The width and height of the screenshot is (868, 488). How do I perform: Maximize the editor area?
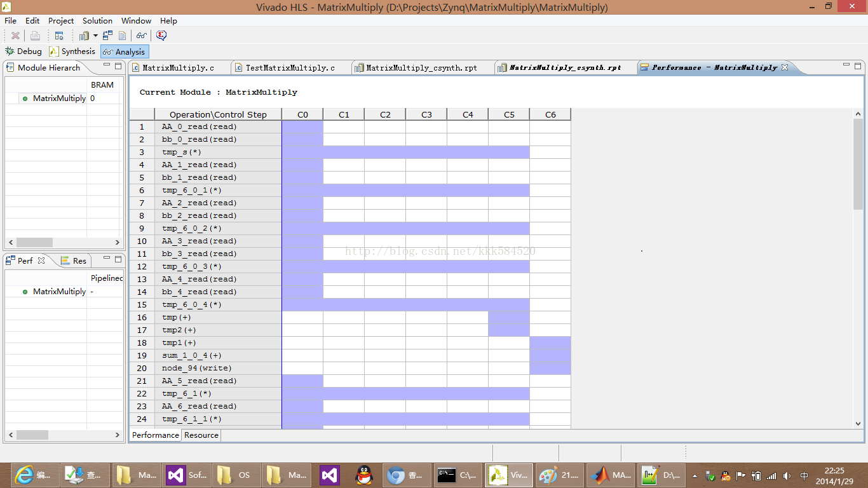tap(858, 65)
